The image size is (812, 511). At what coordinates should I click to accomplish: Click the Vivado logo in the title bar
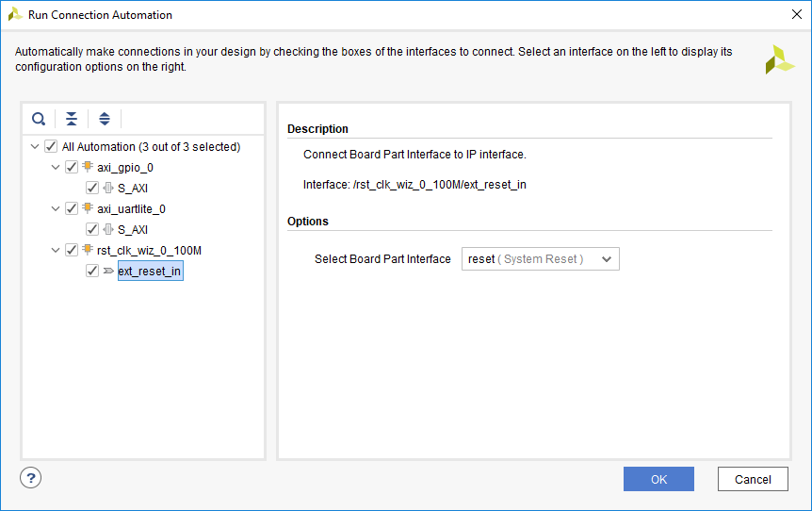(x=15, y=14)
